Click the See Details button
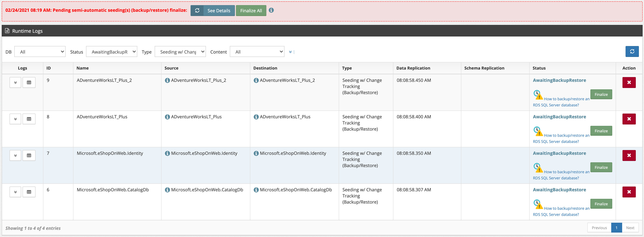The height and width of the screenshot is (237, 644). (x=219, y=11)
